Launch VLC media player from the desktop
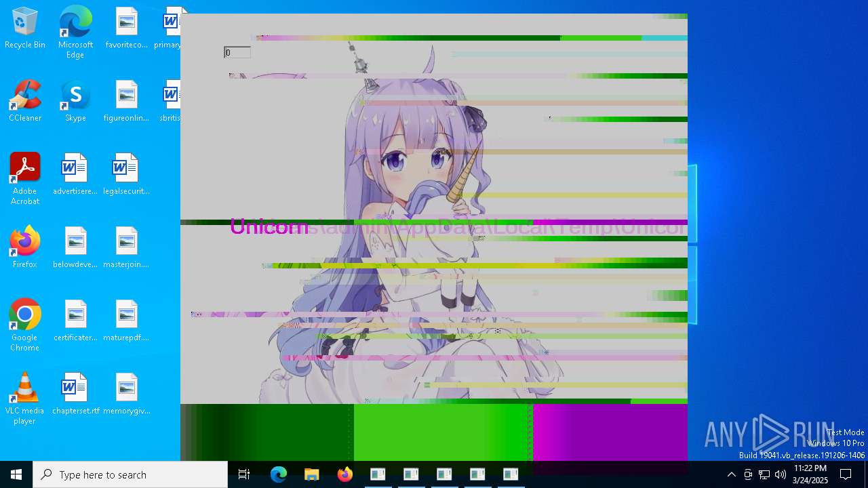Viewport: 868px width, 488px height. 25,399
